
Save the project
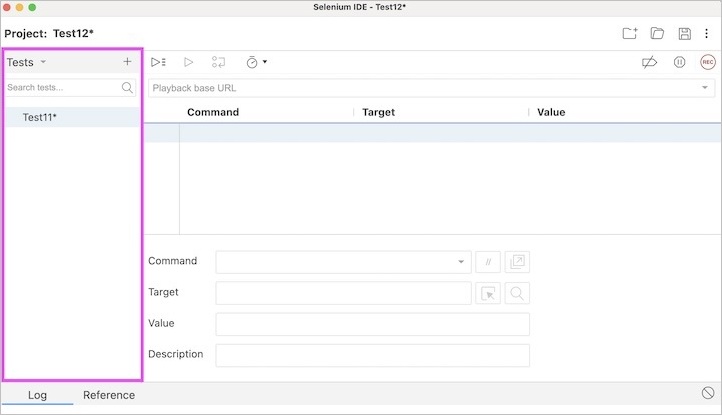coord(685,33)
